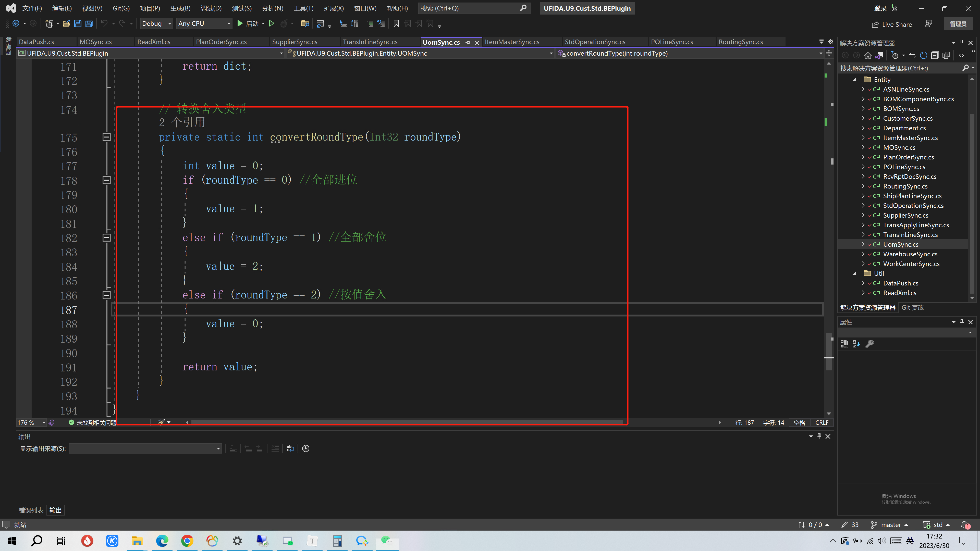Viewport: 980px width, 551px height.
Task: Click the Open File folder toolbar icon
Action: click(66, 23)
